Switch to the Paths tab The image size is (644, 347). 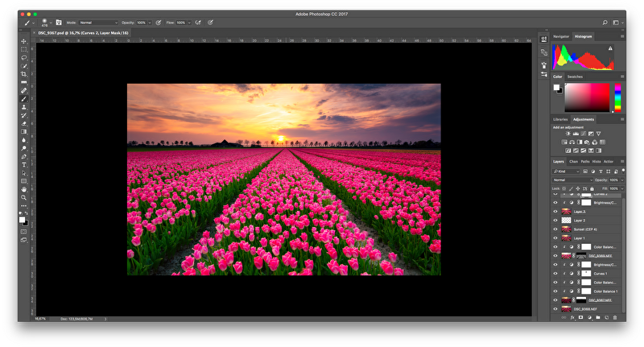[x=585, y=161]
